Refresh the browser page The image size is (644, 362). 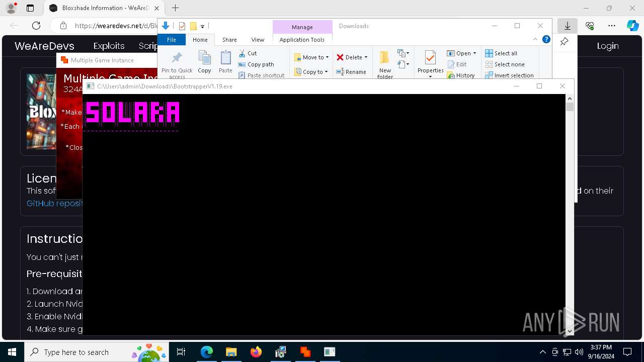(36, 26)
